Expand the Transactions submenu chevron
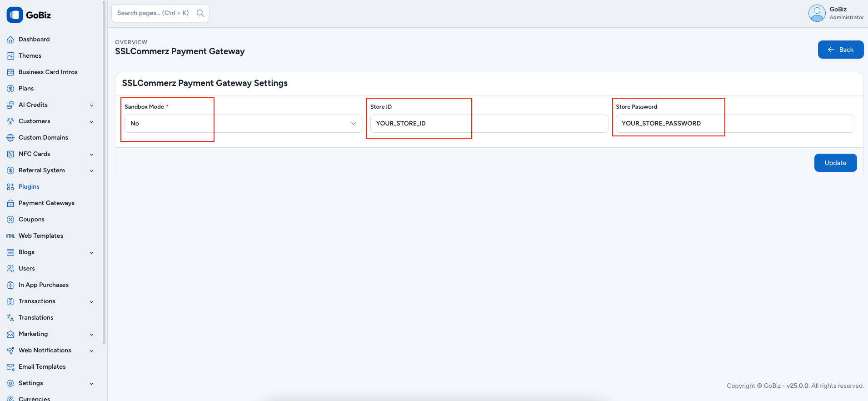The width and height of the screenshot is (868, 401). [91, 302]
